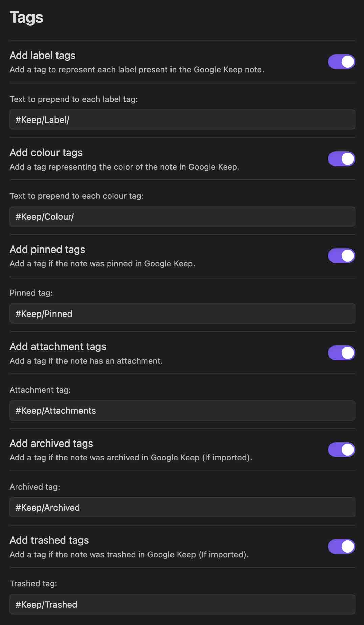
Task: Click the Add pinned tags description text
Action: point(103,263)
